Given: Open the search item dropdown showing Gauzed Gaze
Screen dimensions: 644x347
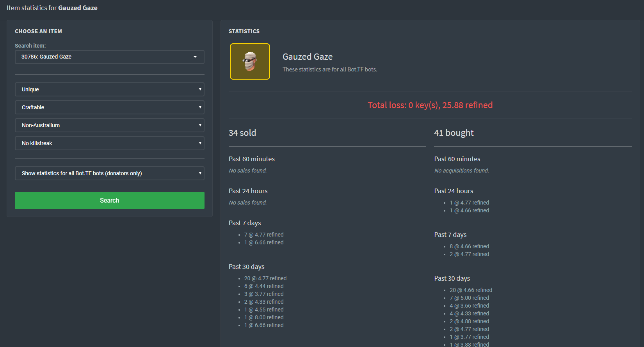Looking at the screenshot, I should click(x=109, y=57).
